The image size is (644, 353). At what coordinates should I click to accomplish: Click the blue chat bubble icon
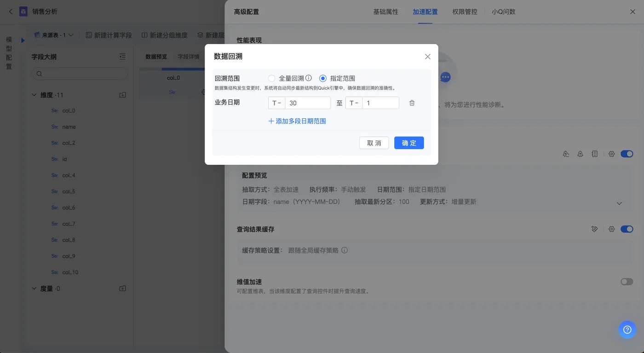point(445,77)
